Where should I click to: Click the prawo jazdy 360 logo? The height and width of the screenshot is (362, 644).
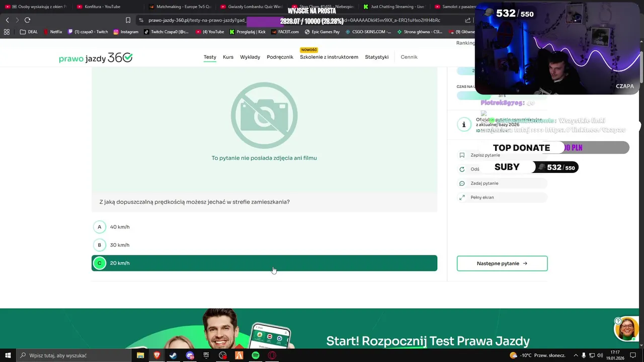point(96,58)
